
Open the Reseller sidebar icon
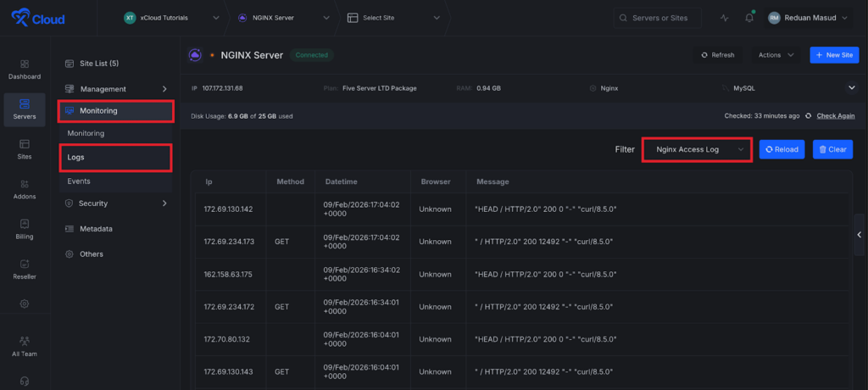(x=24, y=268)
